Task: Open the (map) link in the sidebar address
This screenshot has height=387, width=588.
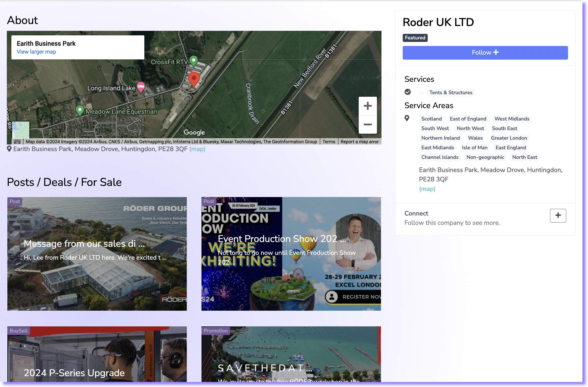Action: click(427, 189)
